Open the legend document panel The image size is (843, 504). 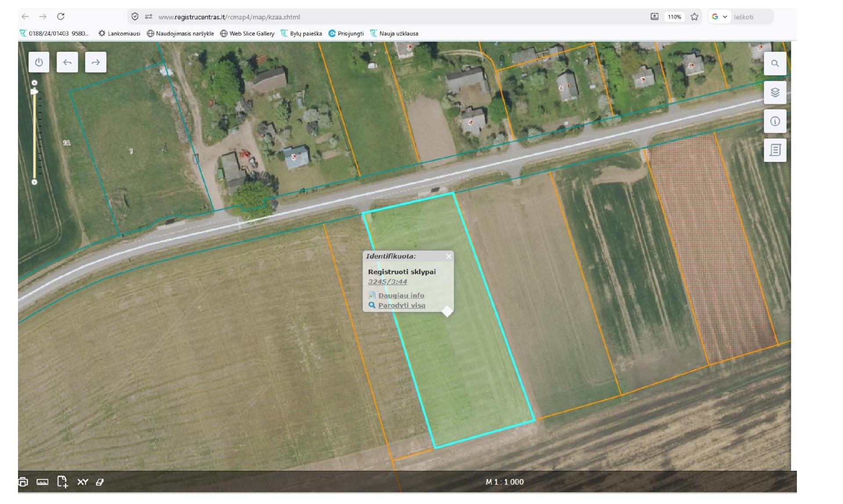pyautogui.click(x=775, y=150)
